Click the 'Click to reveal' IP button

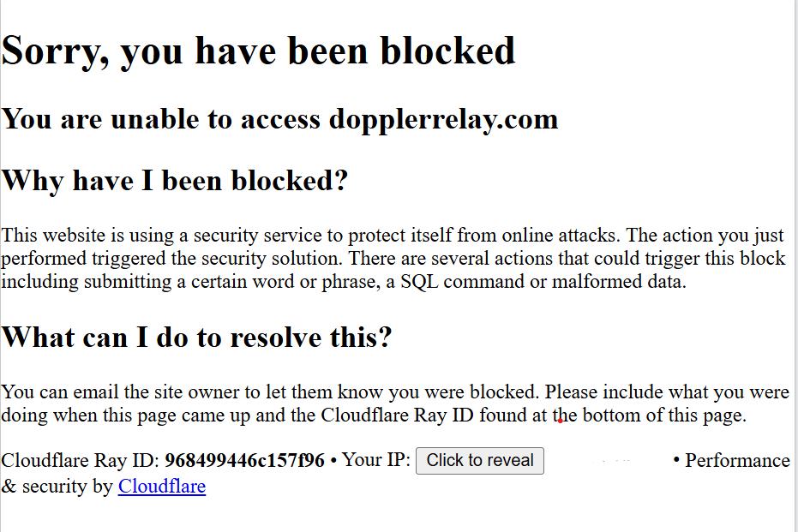479,461
